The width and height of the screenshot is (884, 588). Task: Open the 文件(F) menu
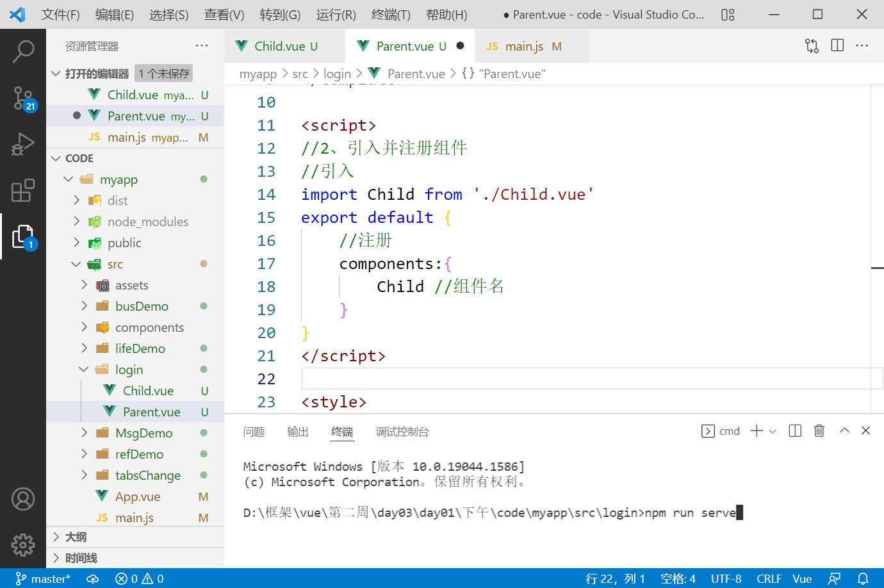click(x=60, y=15)
